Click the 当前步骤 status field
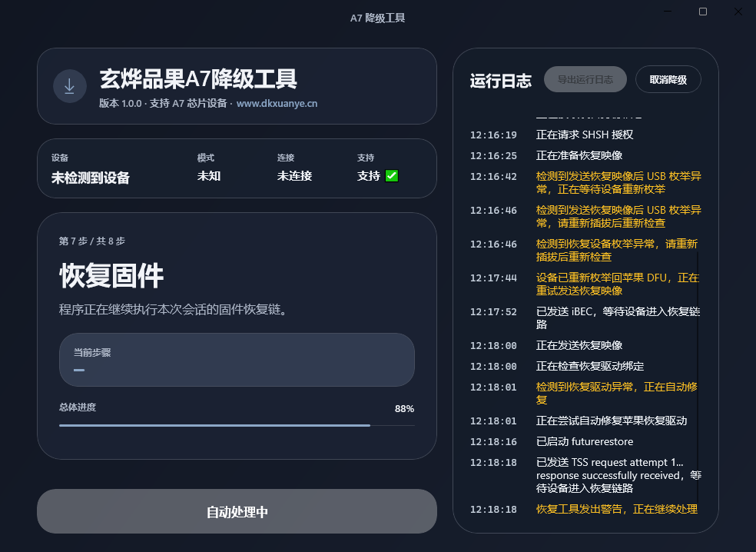This screenshot has height=552, width=756. pyautogui.click(x=237, y=360)
